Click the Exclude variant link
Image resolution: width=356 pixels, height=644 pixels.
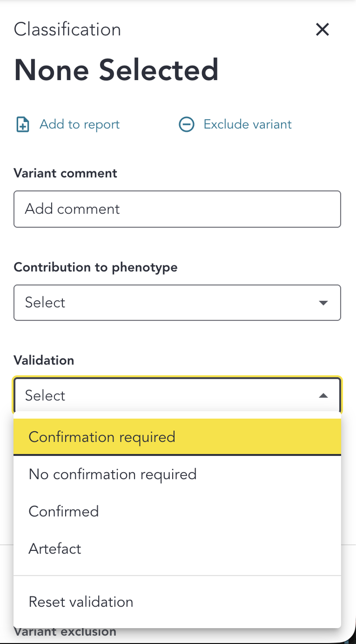click(x=247, y=124)
